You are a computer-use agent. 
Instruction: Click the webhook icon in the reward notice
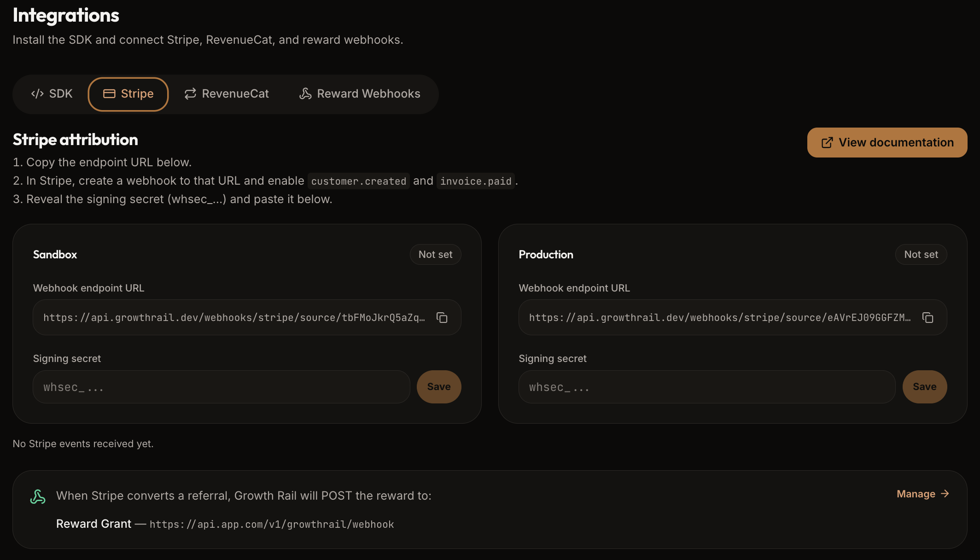tap(38, 496)
